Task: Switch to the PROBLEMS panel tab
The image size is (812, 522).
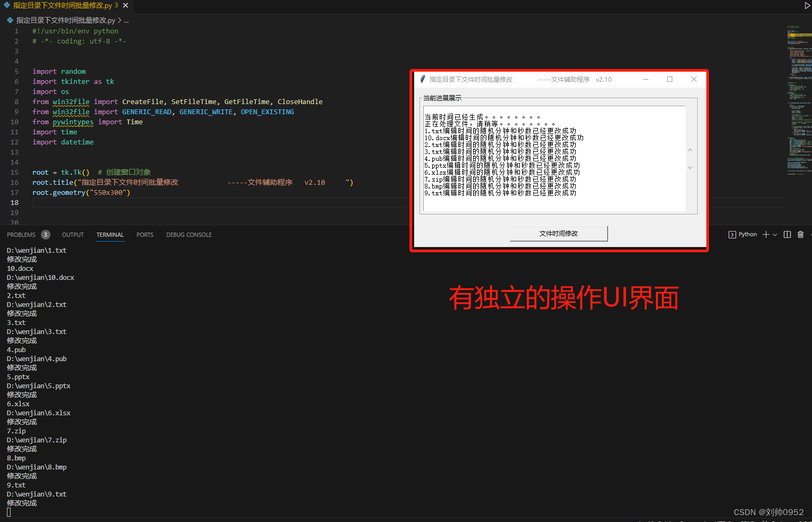Action: (x=21, y=235)
